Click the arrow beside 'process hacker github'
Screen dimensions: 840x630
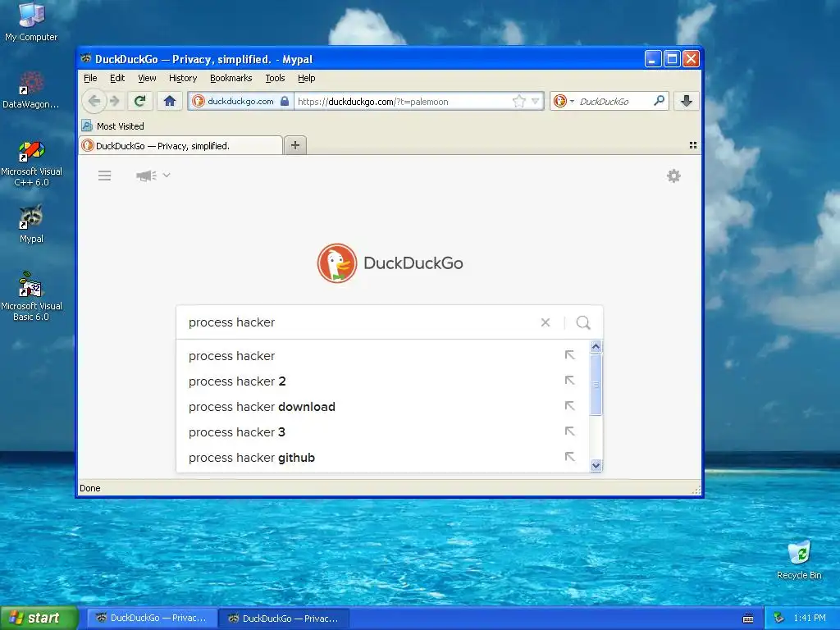click(569, 457)
